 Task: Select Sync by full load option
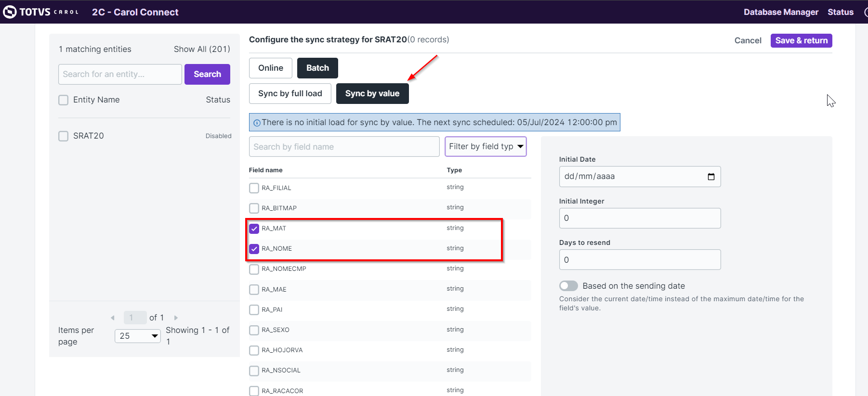290,93
